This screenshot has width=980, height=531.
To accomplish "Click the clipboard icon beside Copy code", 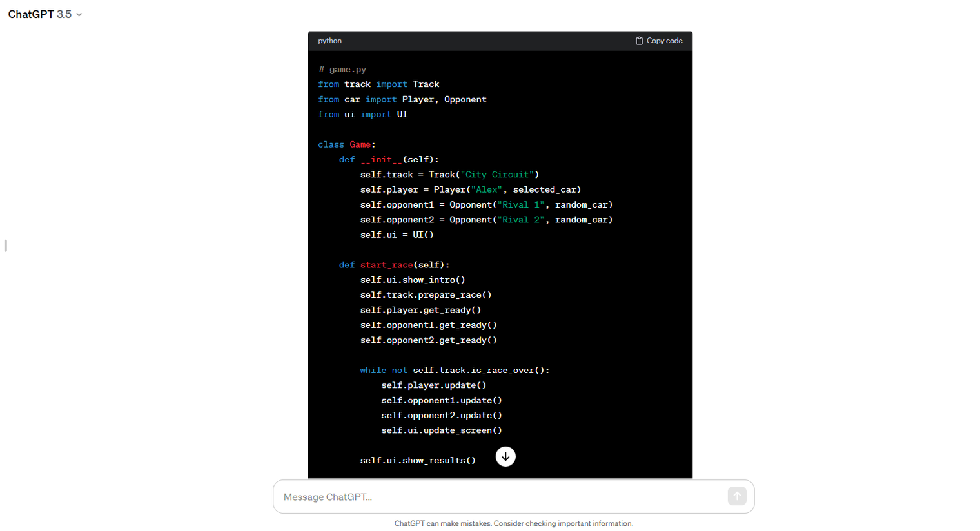I will click(639, 41).
